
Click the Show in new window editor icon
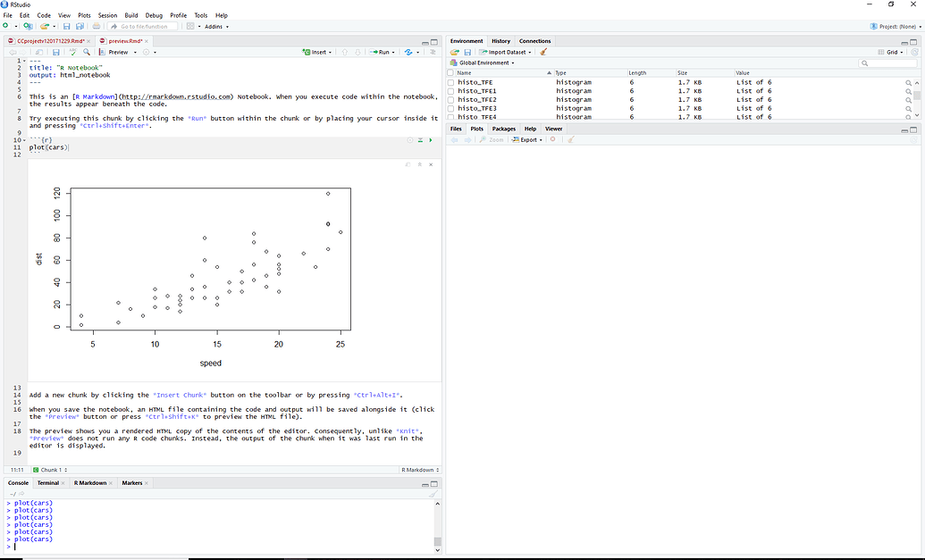[39, 52]
